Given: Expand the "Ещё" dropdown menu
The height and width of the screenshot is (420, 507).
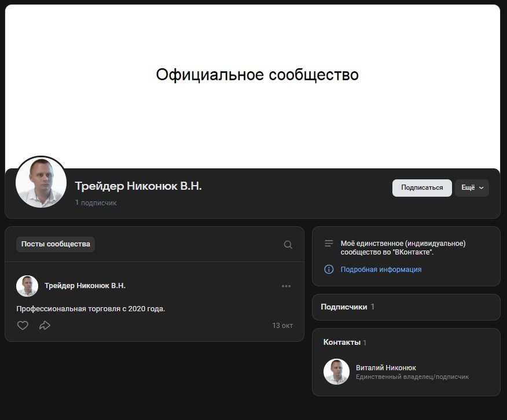Looking at the screenshot, I should [472, 187].
